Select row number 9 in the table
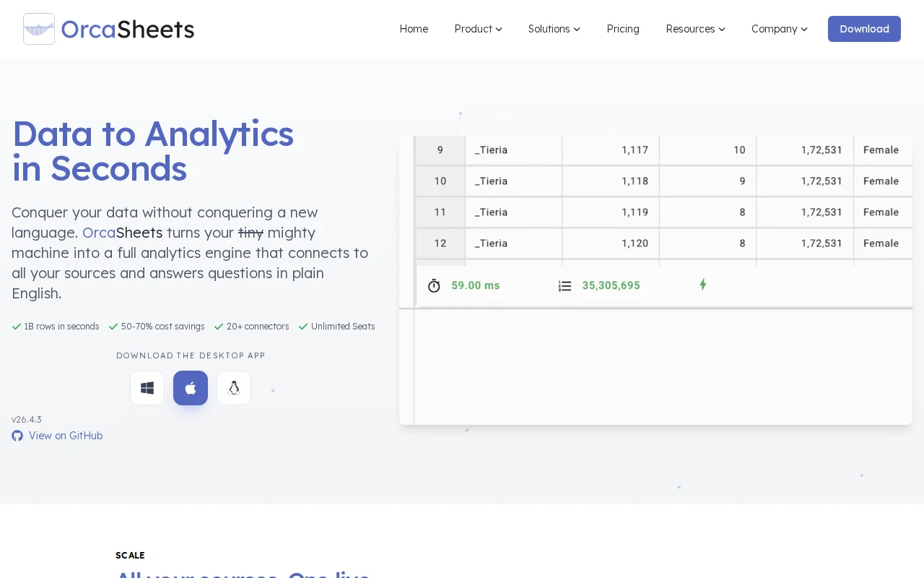 [440, 150]
